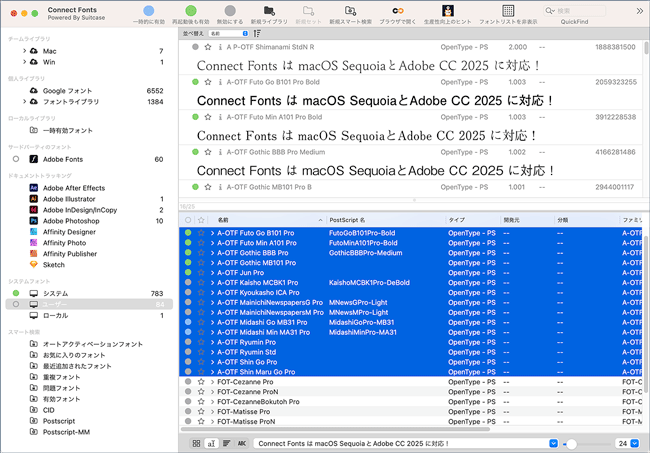Viewport: 650px width, 453px height.
Task: Open Adobe After Effects document tracking
Action: point(74,188)
